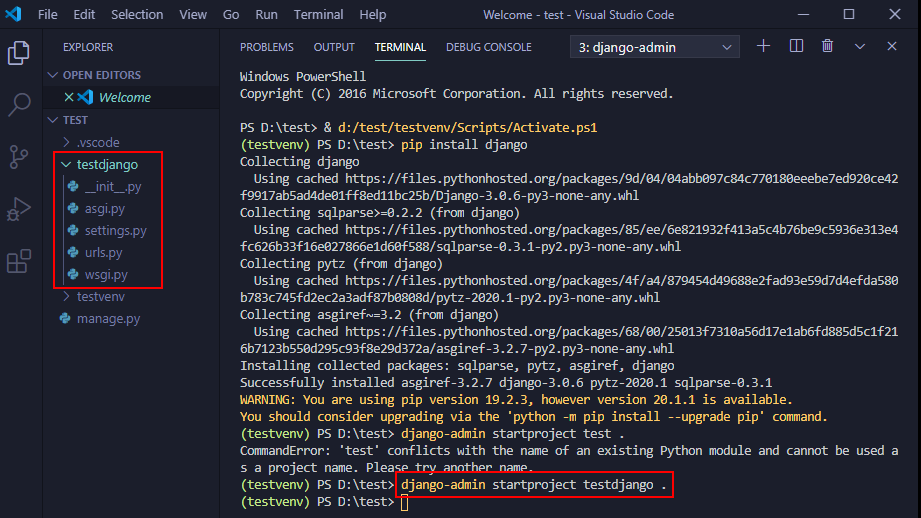Viewport: 921px width, 518px height.
Task: Click the sqlparse wheel pythonhosted URL
Action: pos(569,238)
